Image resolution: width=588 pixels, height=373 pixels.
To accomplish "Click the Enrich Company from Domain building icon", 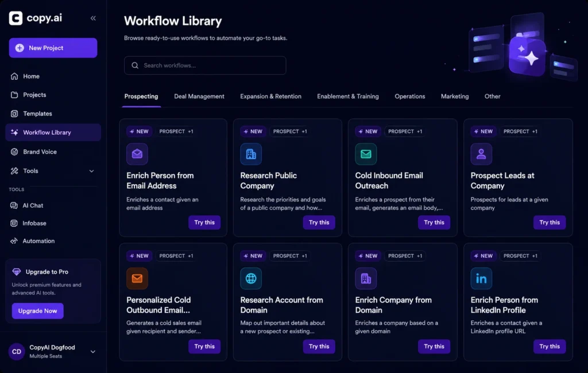I will (x=366, y=278).
